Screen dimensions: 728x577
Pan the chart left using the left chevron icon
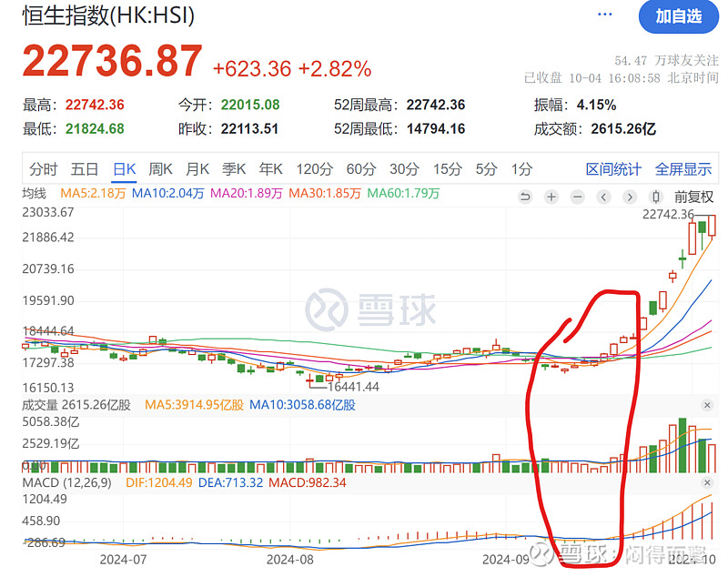(603, 196)
